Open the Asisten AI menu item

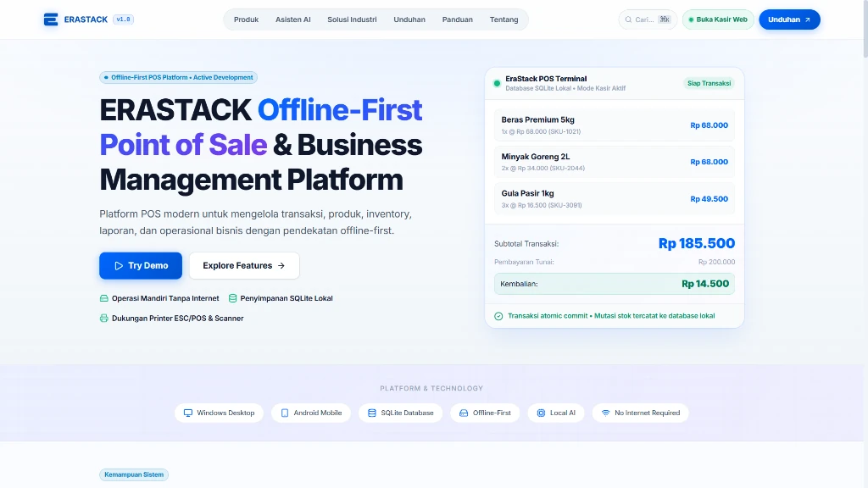click(292, 19)
